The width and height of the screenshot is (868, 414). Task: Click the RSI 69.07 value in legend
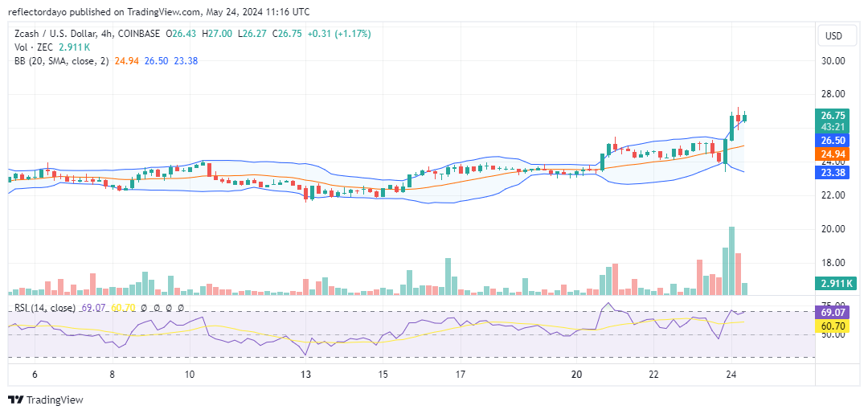point(93,307)
